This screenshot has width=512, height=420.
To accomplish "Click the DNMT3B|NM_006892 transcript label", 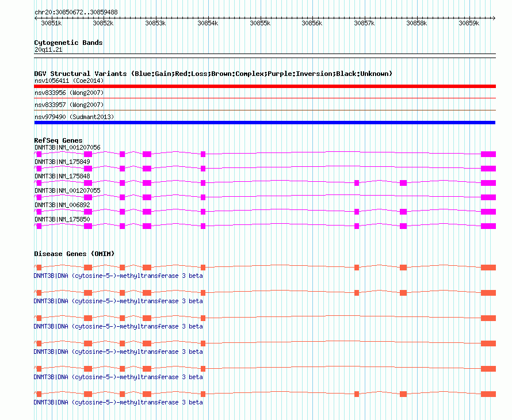I will coord(62,205).
